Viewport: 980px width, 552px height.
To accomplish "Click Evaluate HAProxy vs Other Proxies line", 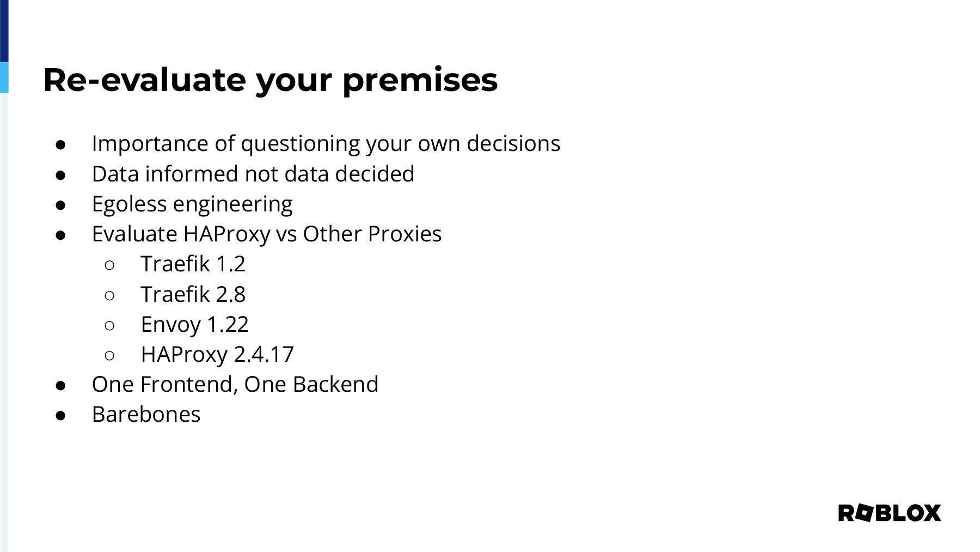I will pos(267,234).
